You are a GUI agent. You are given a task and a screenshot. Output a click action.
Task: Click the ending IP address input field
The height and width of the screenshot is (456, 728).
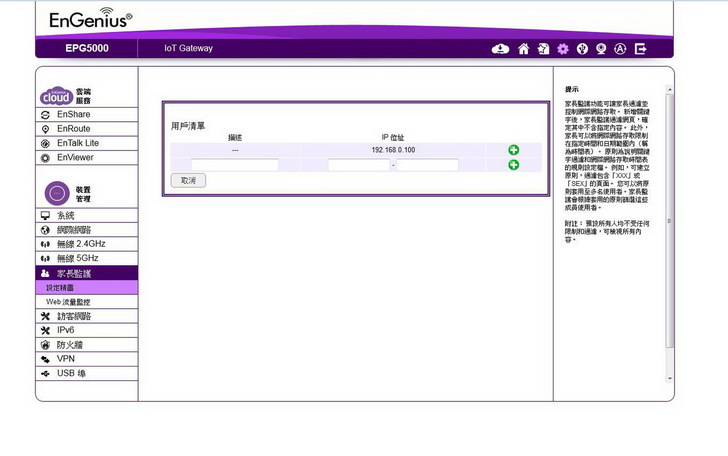coord(428,165)
